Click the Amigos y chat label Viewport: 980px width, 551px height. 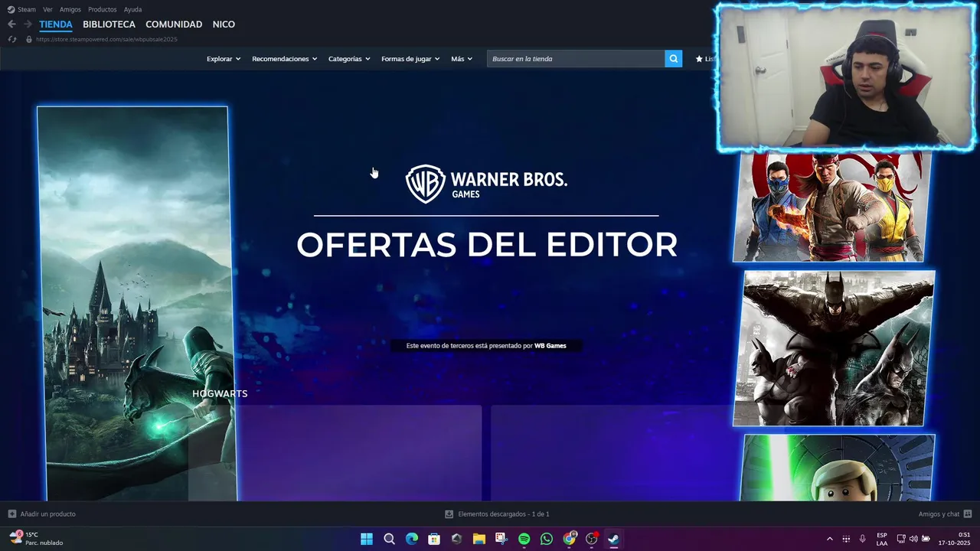(939, 514)
